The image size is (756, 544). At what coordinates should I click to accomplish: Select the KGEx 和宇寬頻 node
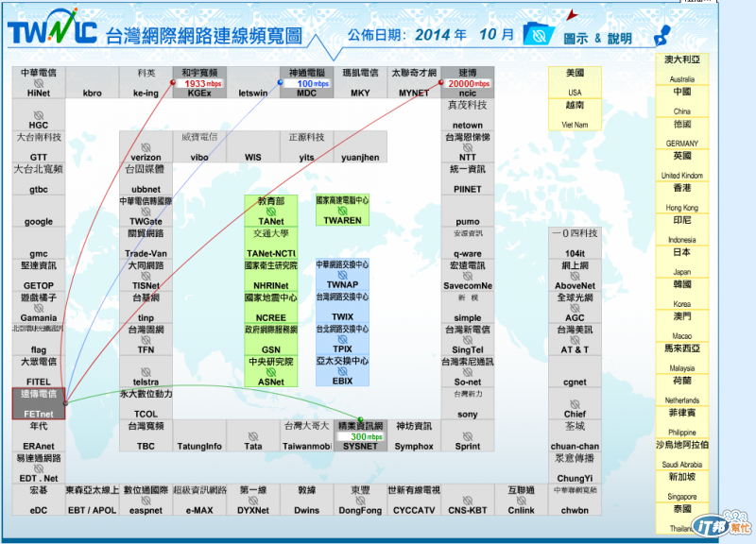[199, 82]
